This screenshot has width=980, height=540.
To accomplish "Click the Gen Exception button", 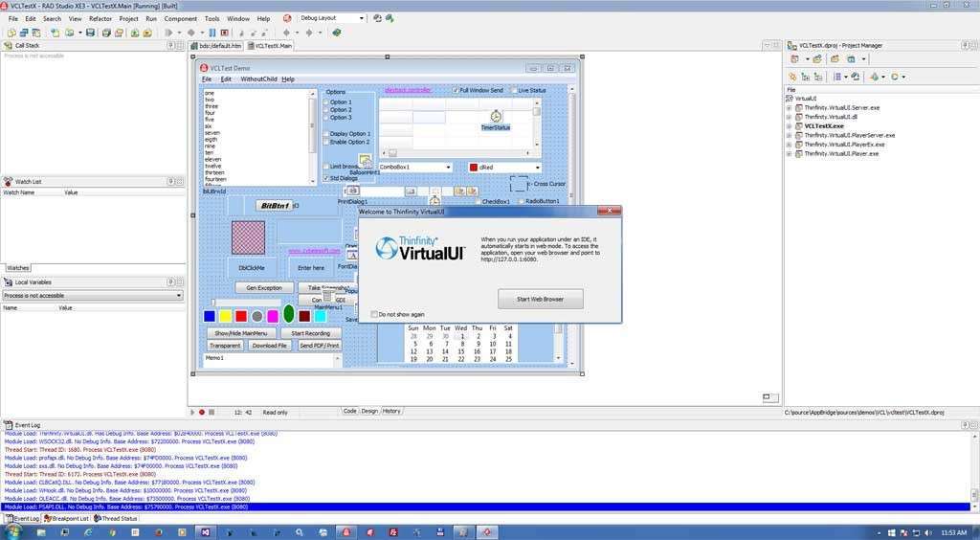I will 264,288.
